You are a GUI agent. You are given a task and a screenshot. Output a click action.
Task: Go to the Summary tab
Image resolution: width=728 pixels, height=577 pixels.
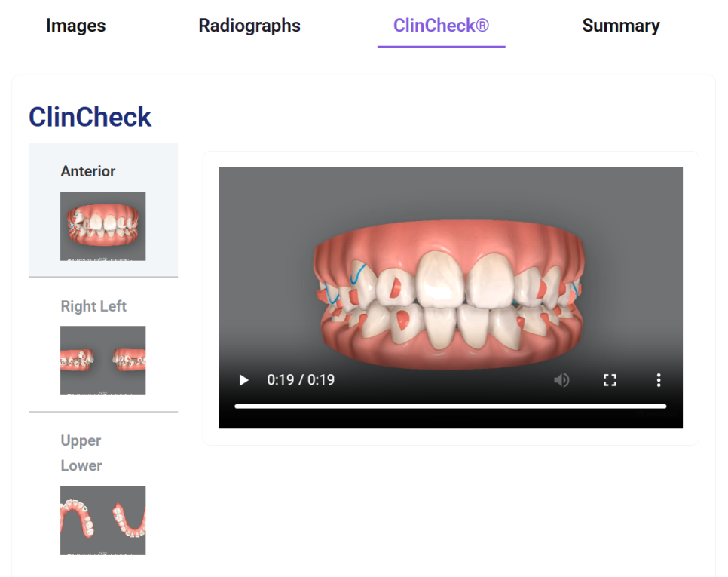tap(620, 26)
